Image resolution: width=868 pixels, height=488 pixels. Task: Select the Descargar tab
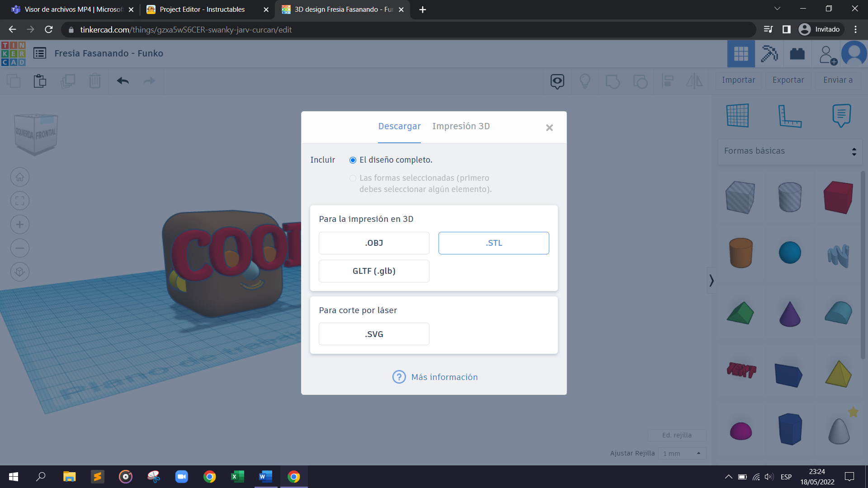click(399, 126)
